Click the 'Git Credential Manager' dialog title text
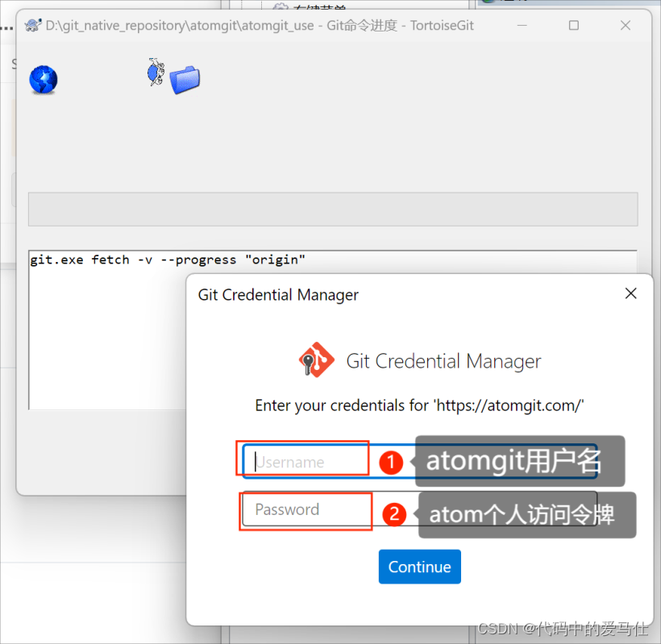 click(x=278, y=295)
